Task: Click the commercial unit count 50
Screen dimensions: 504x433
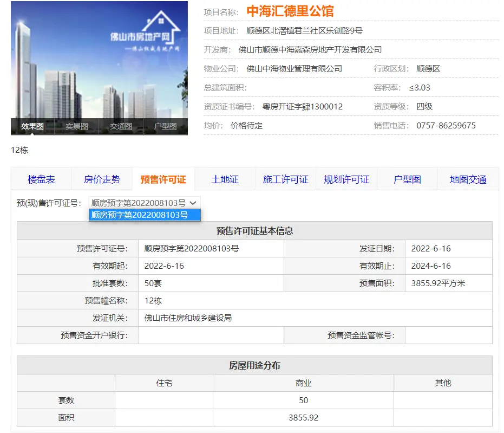Action: coord(303,400)
